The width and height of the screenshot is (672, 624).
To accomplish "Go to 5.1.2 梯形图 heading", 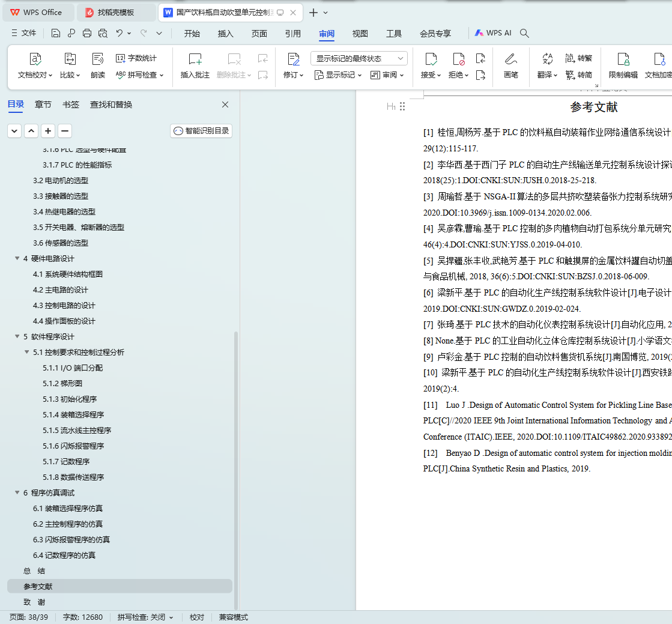I will click(62, 384).
